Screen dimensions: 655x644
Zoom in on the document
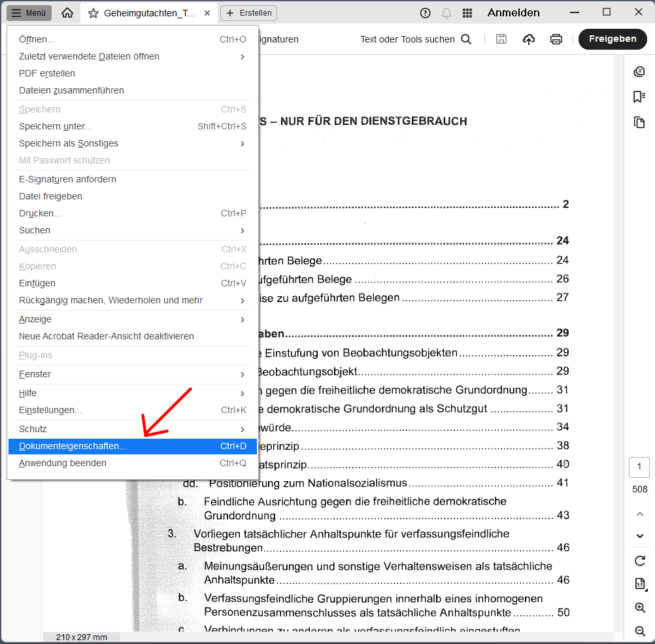coord(639,607)
